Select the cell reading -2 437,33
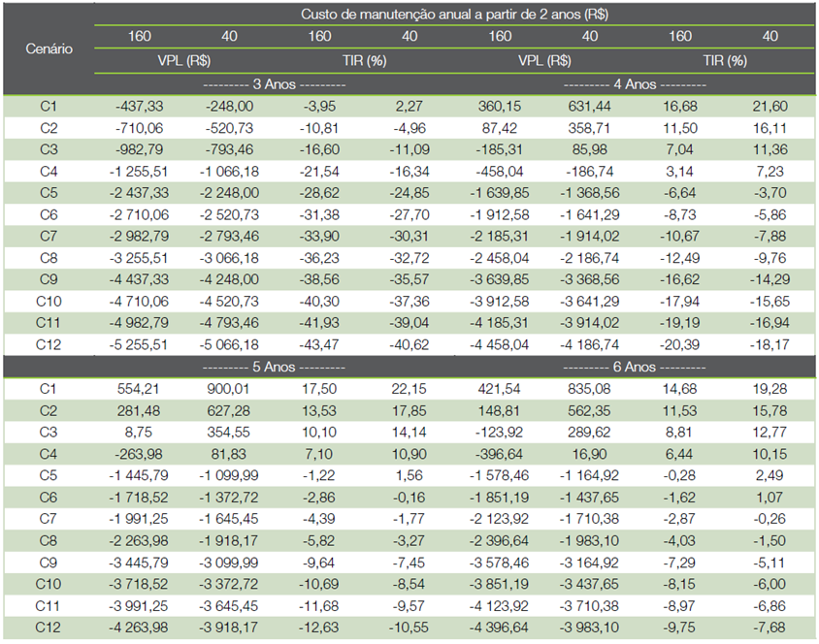Viewport: 819px width, 644px height. click(139, 193)
